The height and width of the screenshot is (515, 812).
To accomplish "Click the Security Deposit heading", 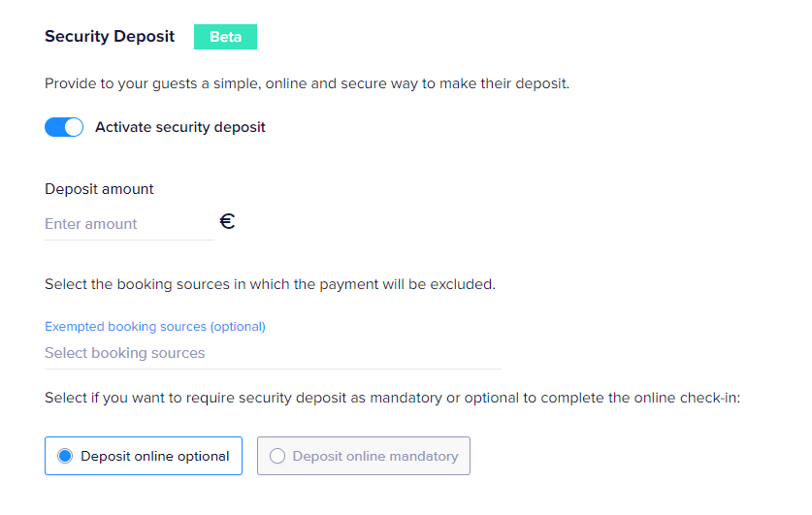I will 110,37.
